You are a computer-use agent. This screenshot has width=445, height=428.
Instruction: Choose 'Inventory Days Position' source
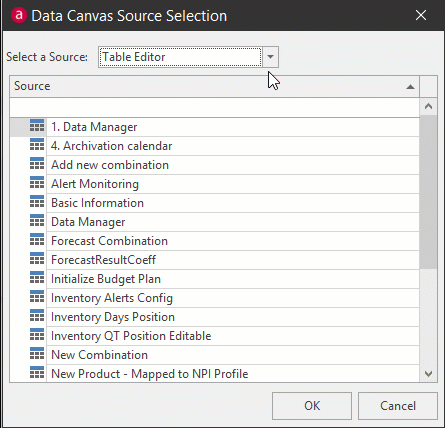214,317
